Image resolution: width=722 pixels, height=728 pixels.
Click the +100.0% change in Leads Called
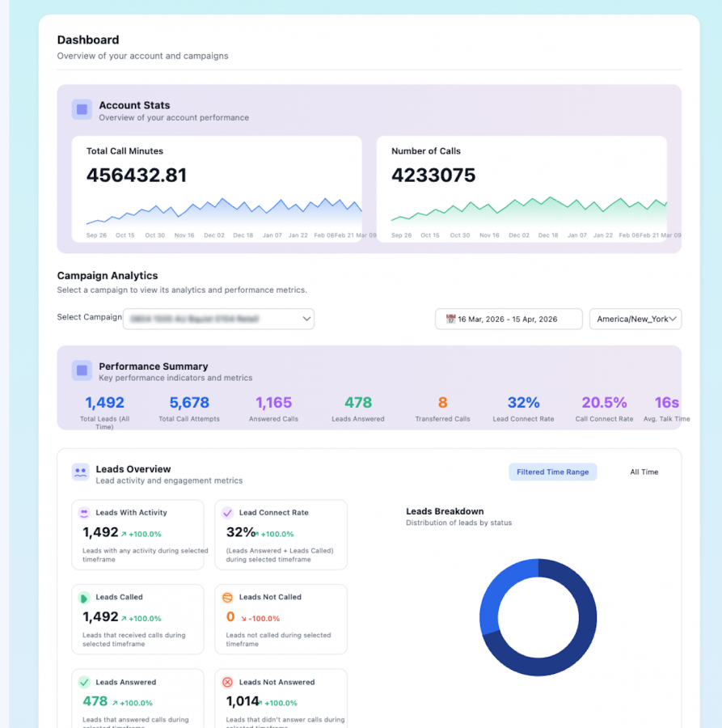(141, 619)
